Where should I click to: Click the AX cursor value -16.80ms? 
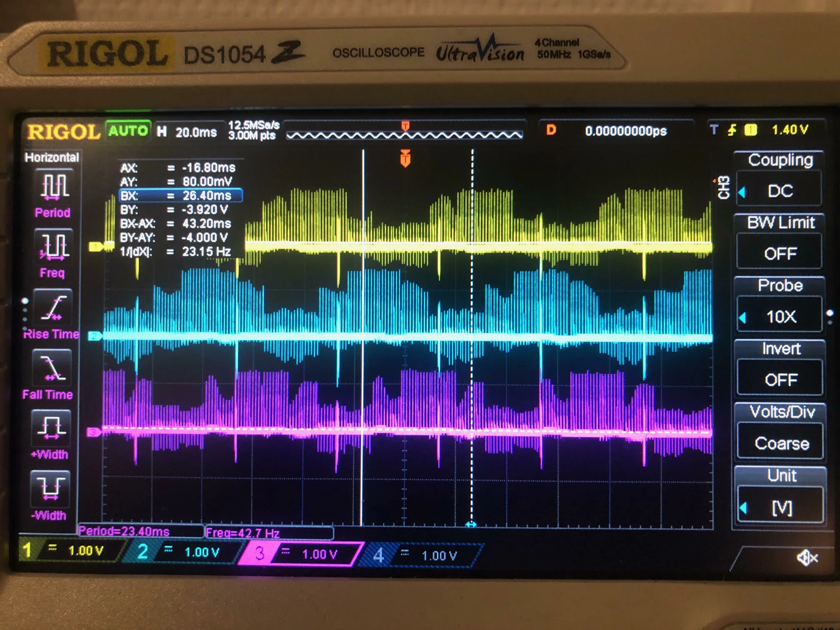click(209, 167)
